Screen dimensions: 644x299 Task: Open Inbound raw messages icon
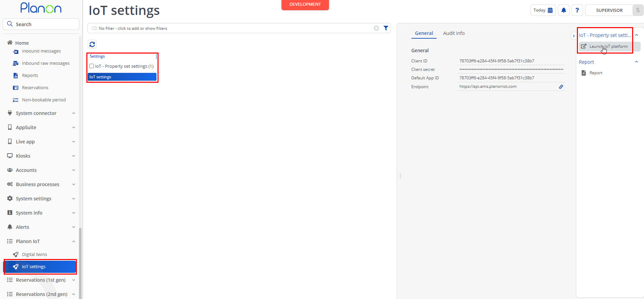tap(16, 63)
